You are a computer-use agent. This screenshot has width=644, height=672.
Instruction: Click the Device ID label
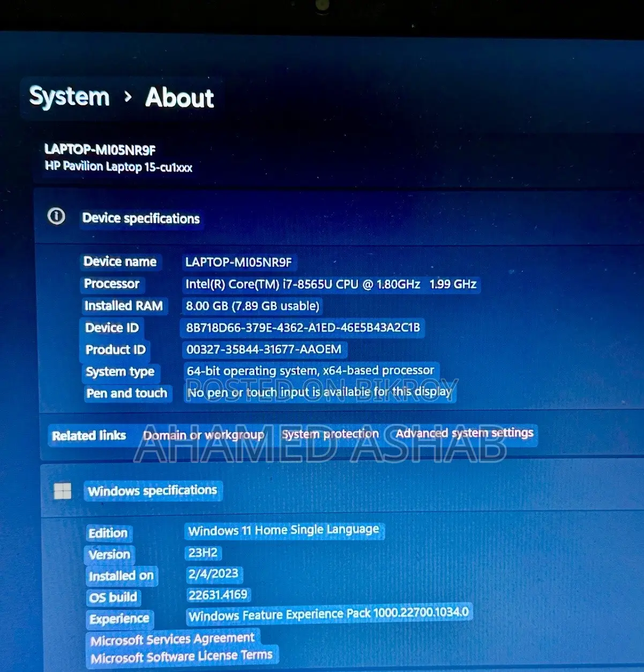tap(112, 327)
